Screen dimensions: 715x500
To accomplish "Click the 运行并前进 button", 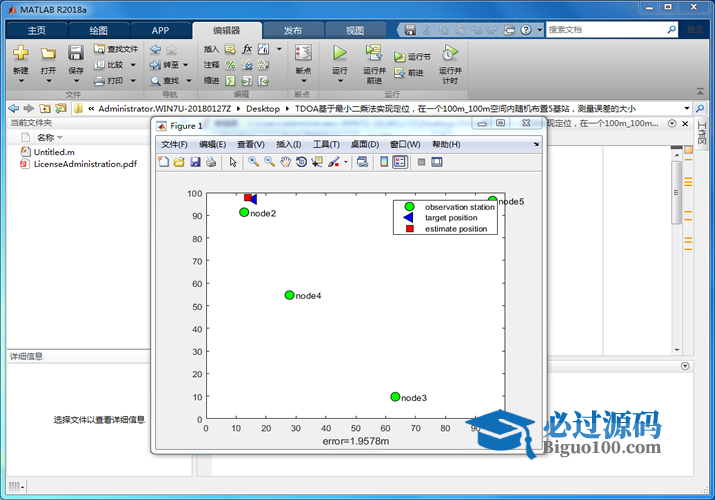I will [x=374, y=64].
